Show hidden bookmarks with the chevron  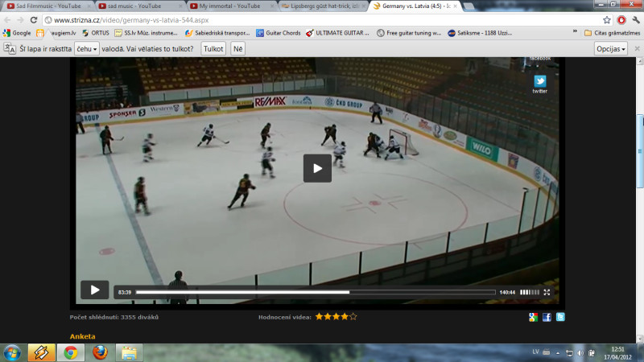pos(575,31)
